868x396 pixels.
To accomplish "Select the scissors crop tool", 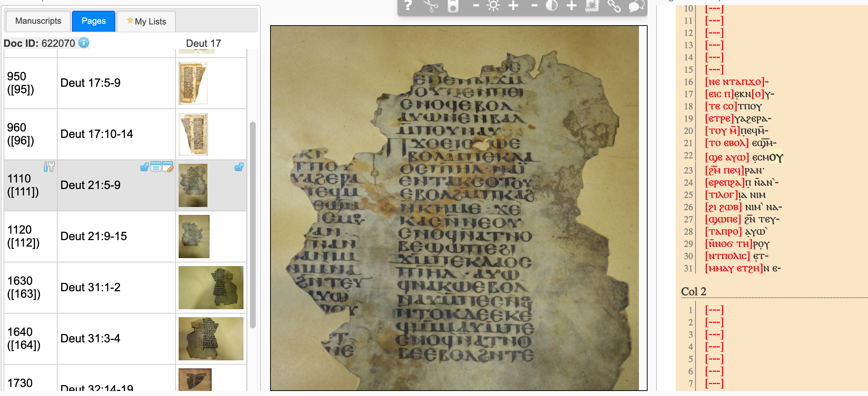I will pyautogui.click(x=430, y=6).
